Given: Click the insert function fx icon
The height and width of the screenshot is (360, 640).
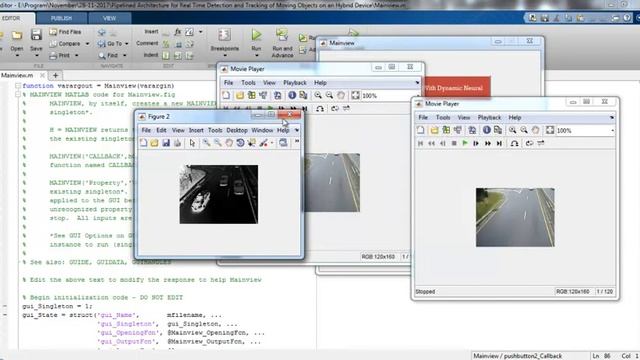Looking at the screenshot, I should (x=178, y=31).
